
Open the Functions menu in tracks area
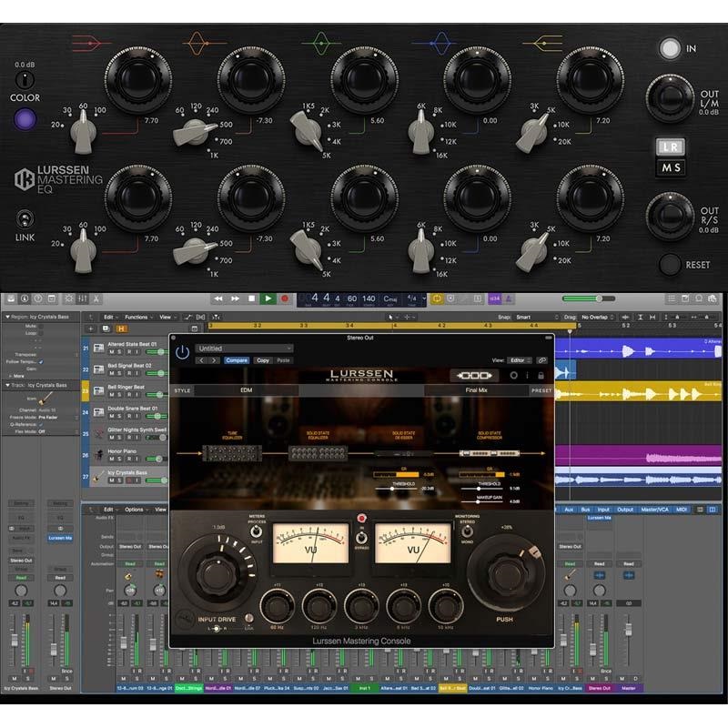(138, 317)
